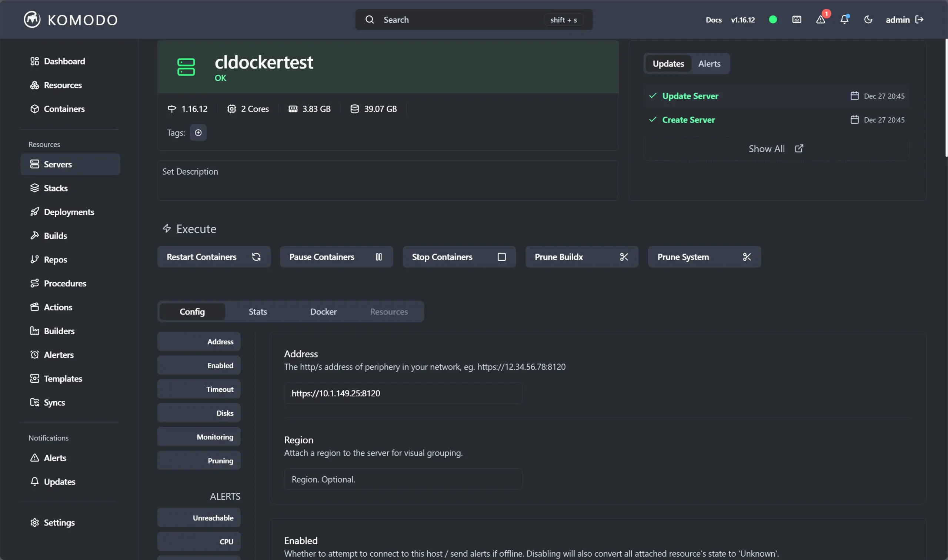Click the page scrollbar on right edge

click(946, 98)
